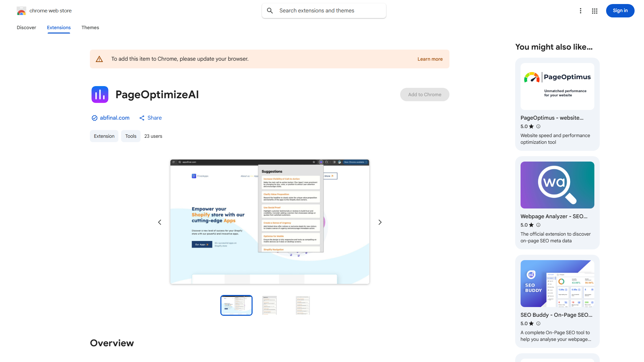Image resolution: width=644 pixels, height=362 pixels.
Task: Open the Chrome Web Store home via logo
Action: pyautogui.click(x=21, y=10)
